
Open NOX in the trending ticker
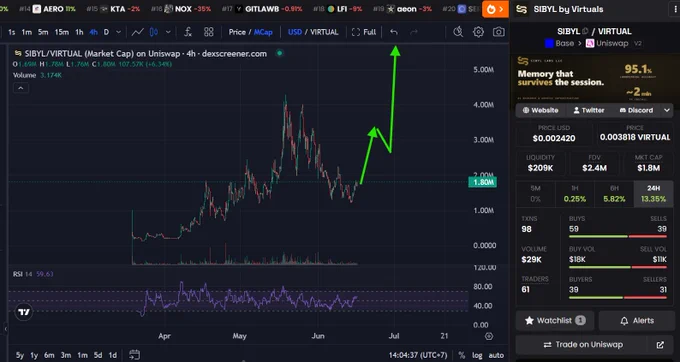[180, 9]
